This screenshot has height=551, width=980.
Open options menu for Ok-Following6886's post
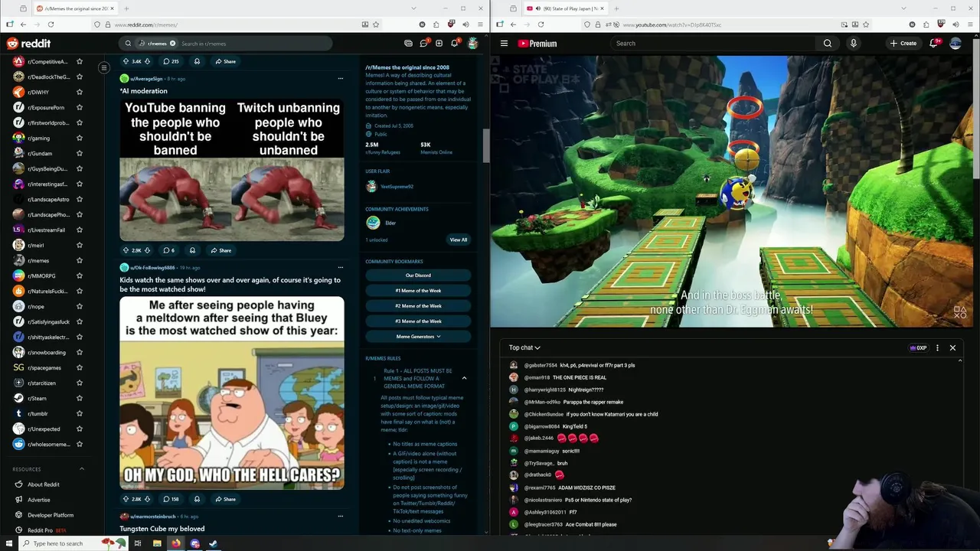[341, 267]
